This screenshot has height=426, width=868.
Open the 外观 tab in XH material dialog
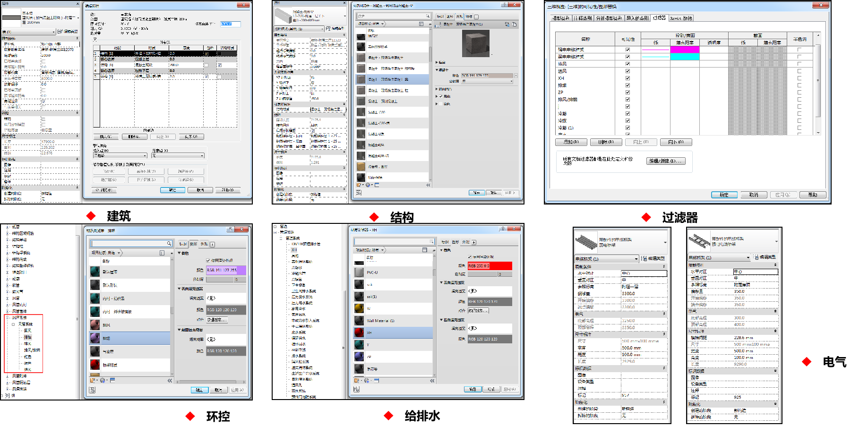click(x=465, y=242)
